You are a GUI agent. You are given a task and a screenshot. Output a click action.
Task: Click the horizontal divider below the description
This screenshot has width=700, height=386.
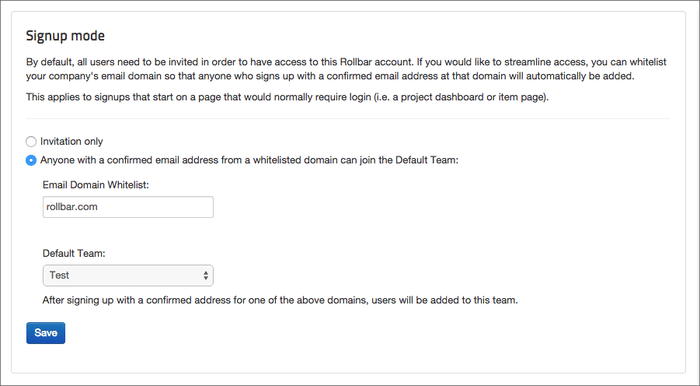(x=348, y=119)
